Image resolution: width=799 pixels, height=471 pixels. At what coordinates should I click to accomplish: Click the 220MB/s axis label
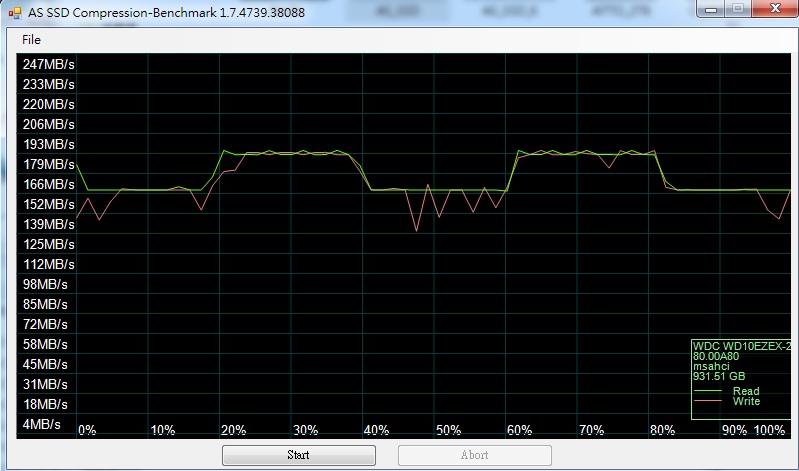pos(48,104)
